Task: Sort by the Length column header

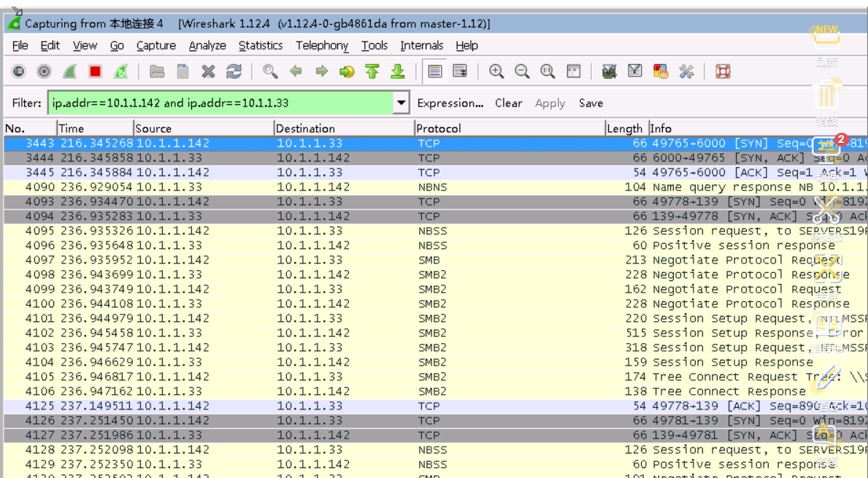Action: (626, 128)
